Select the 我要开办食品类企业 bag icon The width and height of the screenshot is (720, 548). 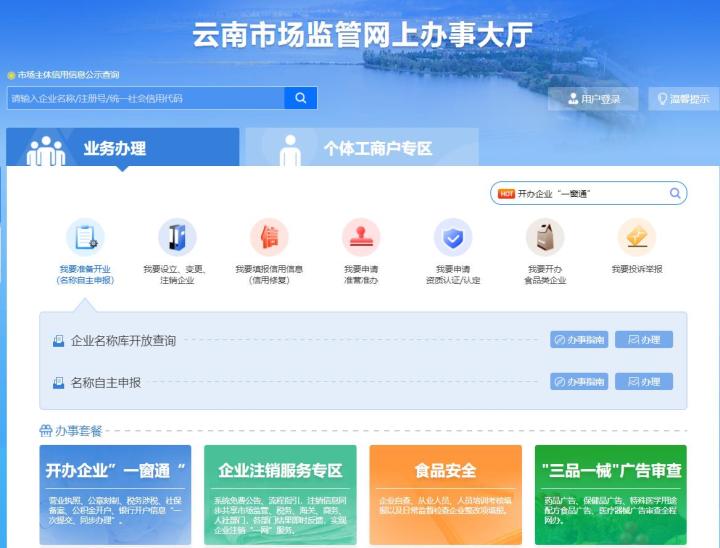click(545, 237)
